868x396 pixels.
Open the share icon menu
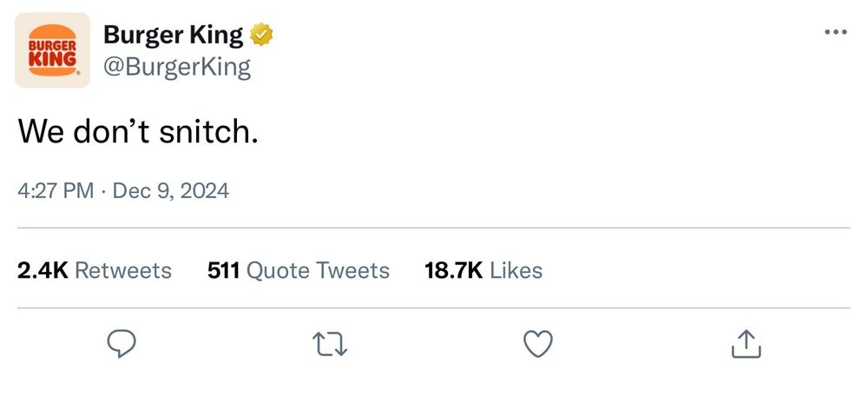746,345
